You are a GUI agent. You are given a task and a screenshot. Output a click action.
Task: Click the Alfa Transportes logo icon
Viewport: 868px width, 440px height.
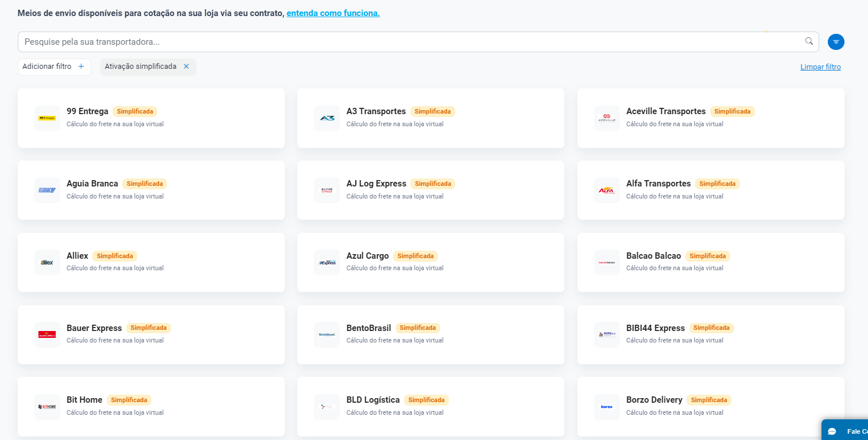point(607,190)
